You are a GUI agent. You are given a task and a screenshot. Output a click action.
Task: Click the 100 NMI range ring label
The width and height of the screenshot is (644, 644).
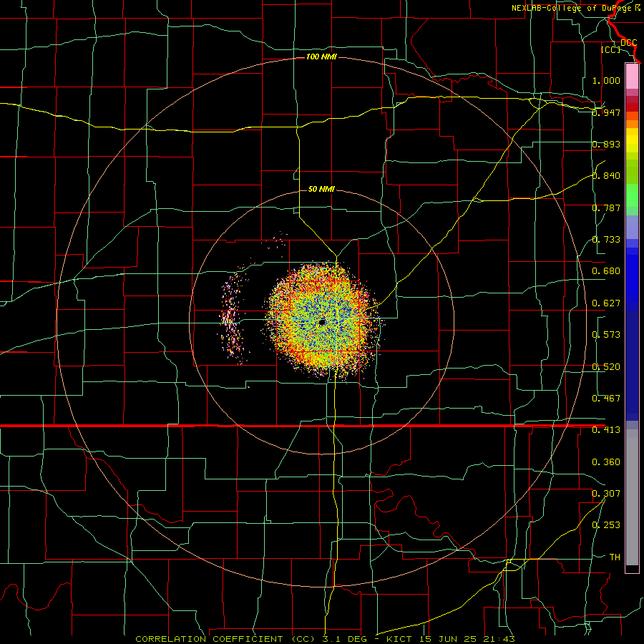pos(321,57)
